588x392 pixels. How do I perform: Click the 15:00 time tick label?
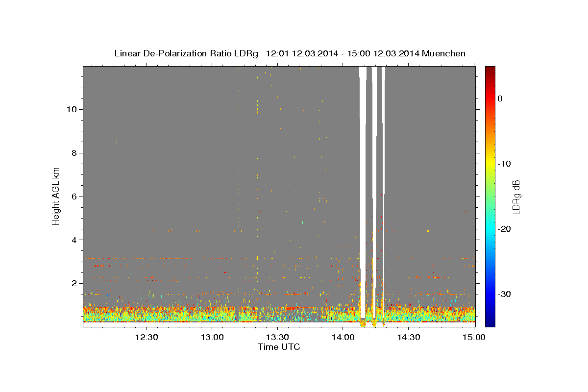coord(474,337)
